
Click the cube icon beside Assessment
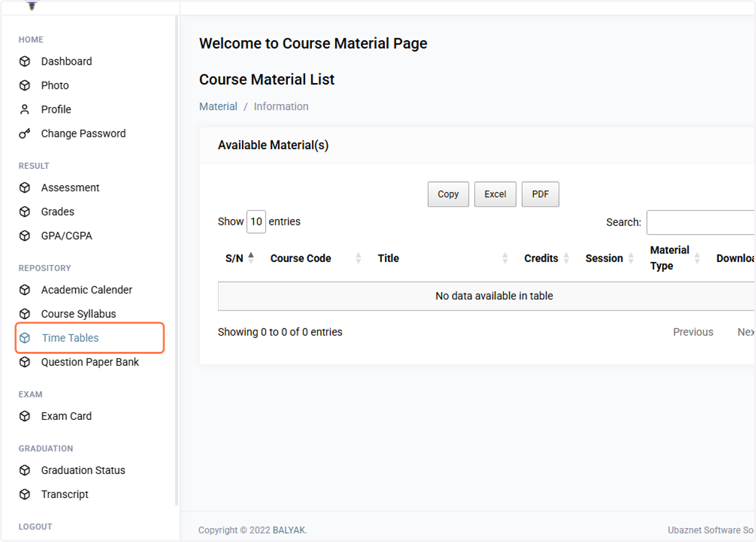[25, 188]
